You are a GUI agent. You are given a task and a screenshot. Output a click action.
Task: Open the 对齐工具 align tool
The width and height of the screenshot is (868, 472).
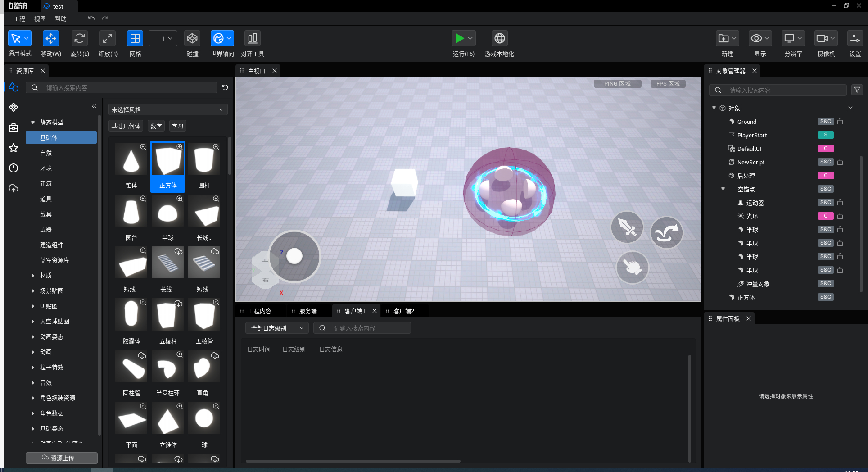tap(253, 39)
